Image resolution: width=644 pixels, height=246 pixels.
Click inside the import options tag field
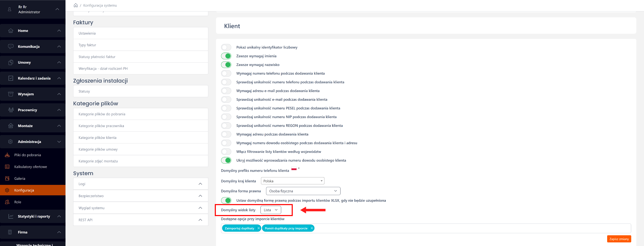coord(450,228)
